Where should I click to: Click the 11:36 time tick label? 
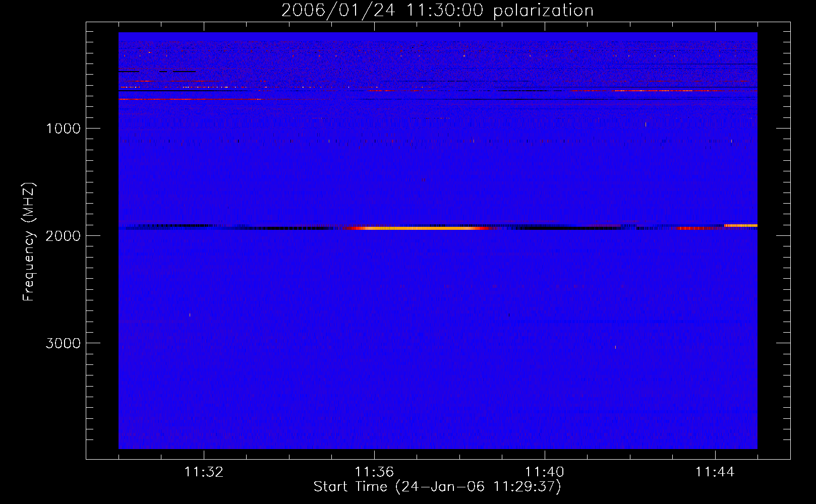(374, 472)
